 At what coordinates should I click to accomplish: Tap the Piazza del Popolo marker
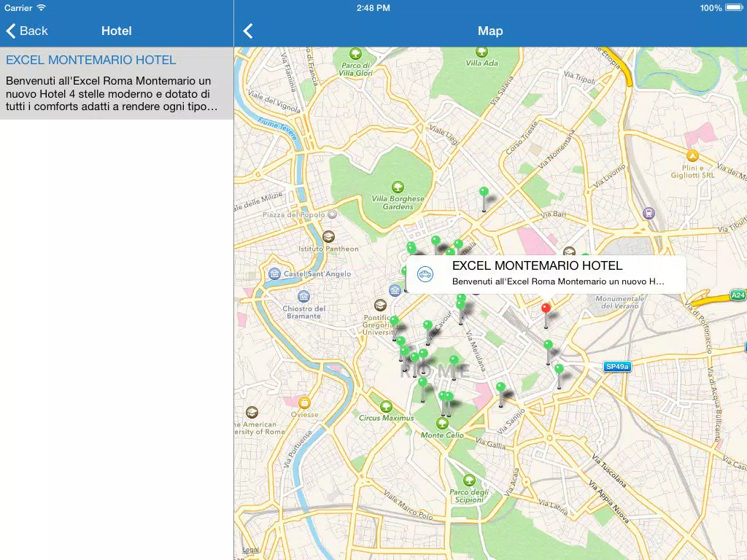point(333,214)
